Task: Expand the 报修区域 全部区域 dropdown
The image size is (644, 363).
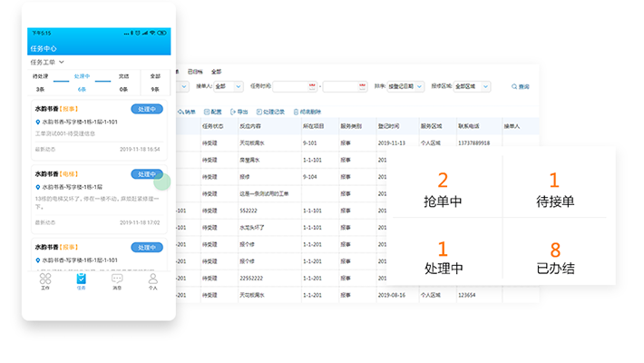Action: [x=472, y=86]
